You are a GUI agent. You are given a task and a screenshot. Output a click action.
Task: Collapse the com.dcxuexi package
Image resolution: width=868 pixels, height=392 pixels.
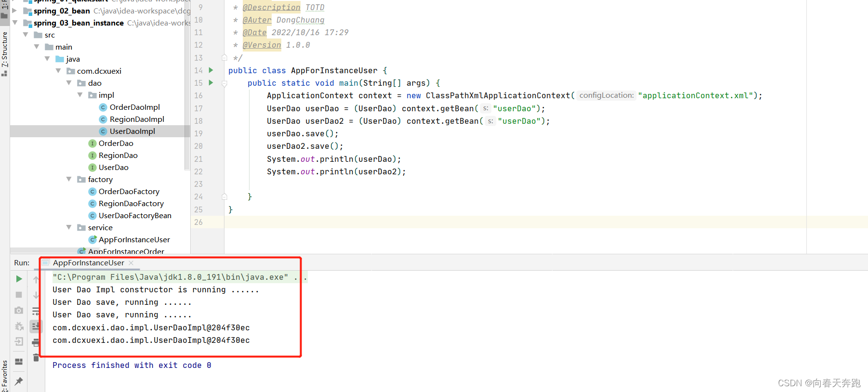pos(58,71)
